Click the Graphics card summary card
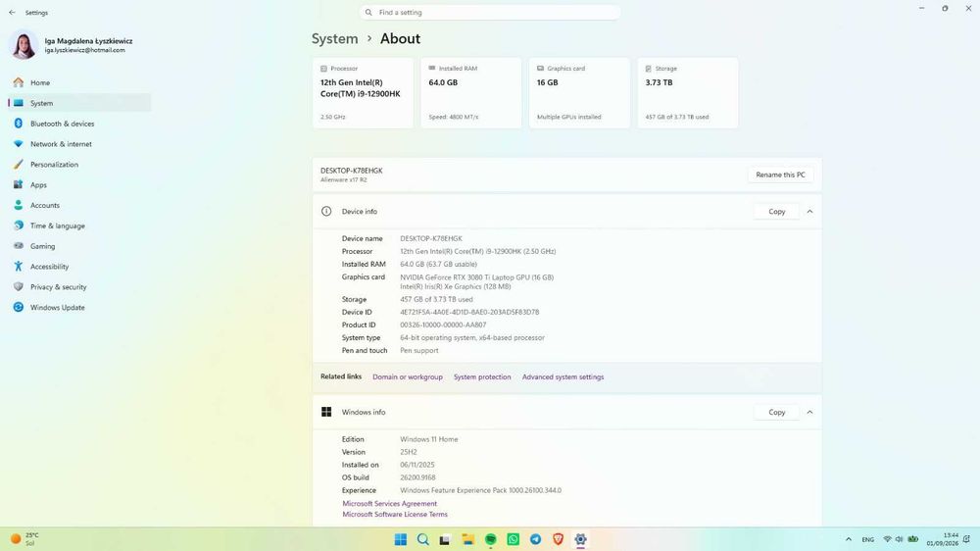The width and height of the screenshot is (980, 551). (x=579, y=93)
